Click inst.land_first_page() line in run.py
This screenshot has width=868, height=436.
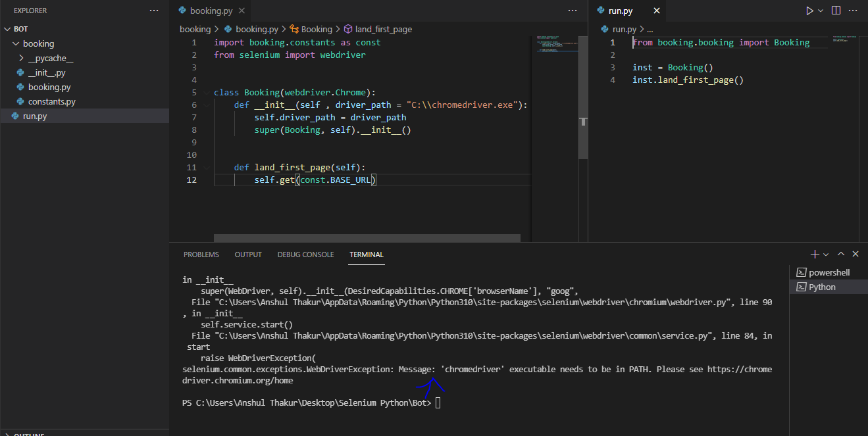click(x=688, y=80)
